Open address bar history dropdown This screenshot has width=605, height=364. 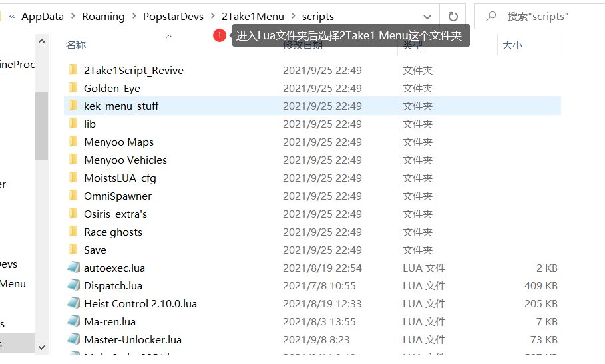427,17
